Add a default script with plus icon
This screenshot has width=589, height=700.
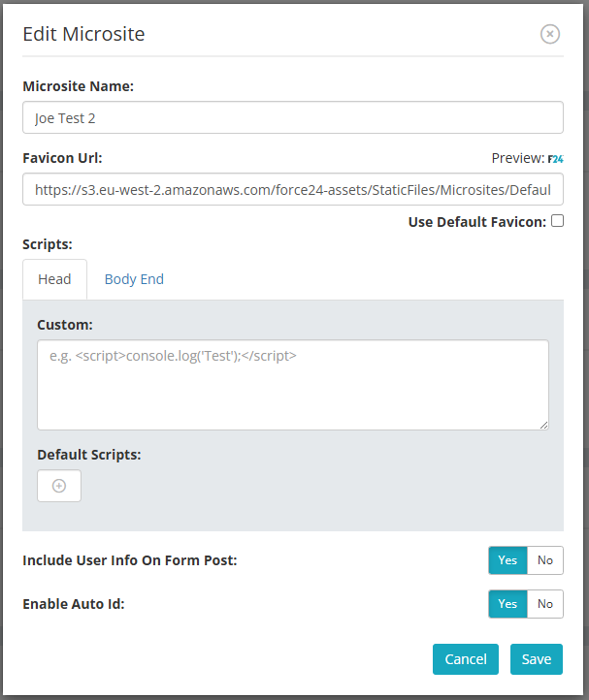tap(59, 486)
